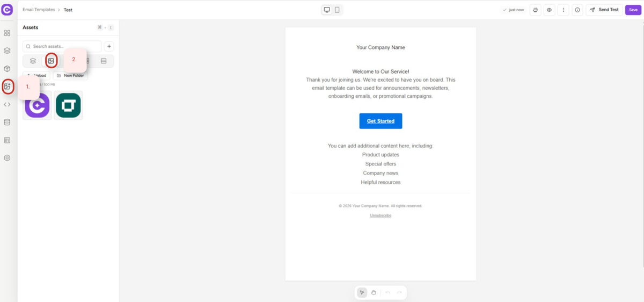Click the undo arrow in the bottom toolbar
This screenshot has height=302, width=644.
pyautogui.click(x=387, y=292)
